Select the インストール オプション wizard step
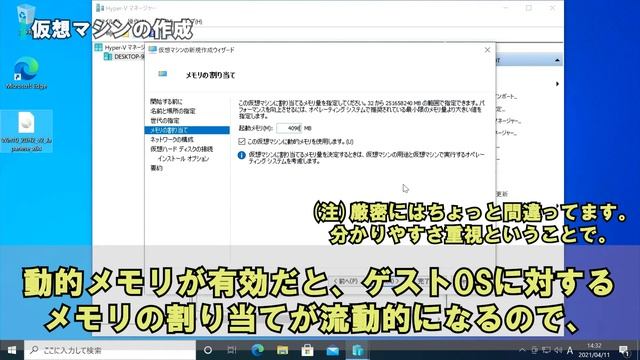 pos(183,158)
